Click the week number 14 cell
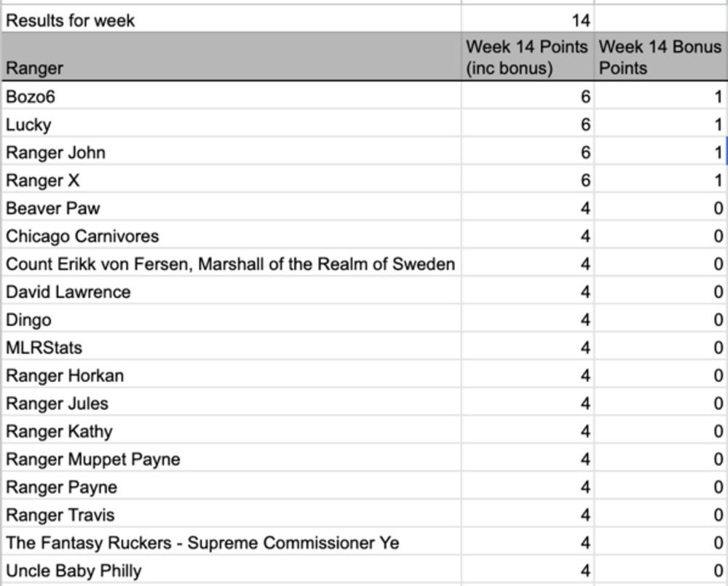This screenshot has width=728, height=586. [x=527, y=20]
